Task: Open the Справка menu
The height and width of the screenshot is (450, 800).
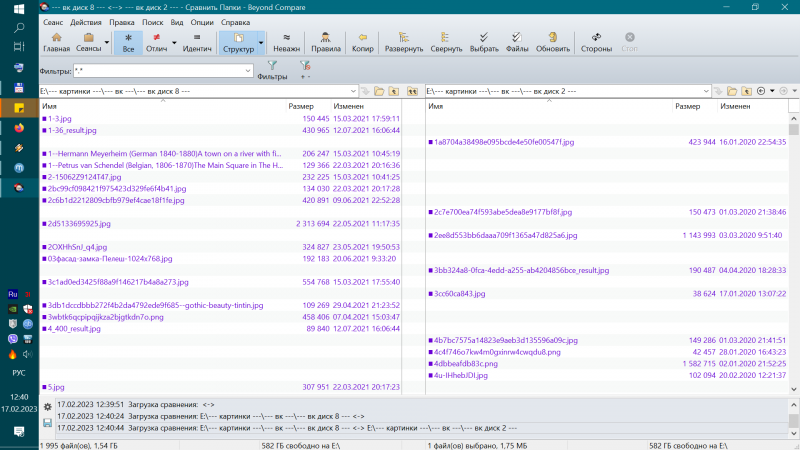Action: (235, 21)
